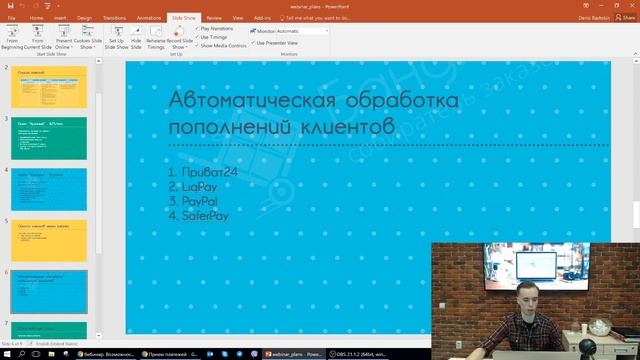Open Set Up Slide Show dialog

coord(117,37)
